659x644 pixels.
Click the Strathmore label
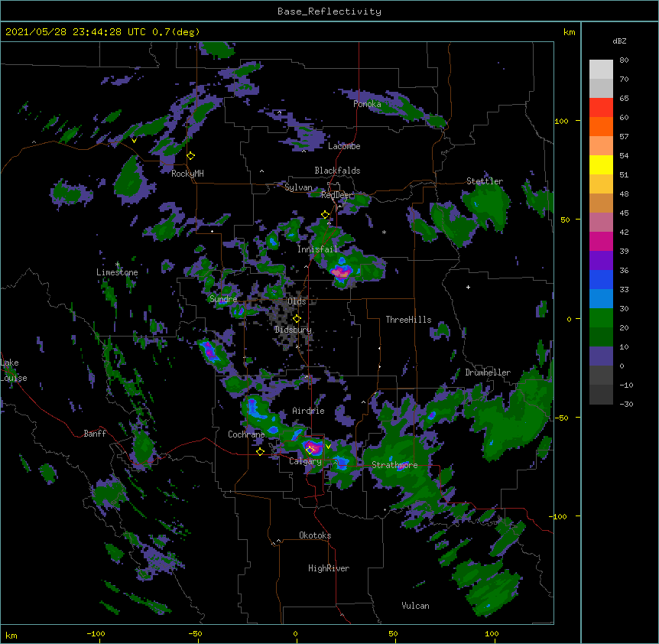tap(394, 464)
